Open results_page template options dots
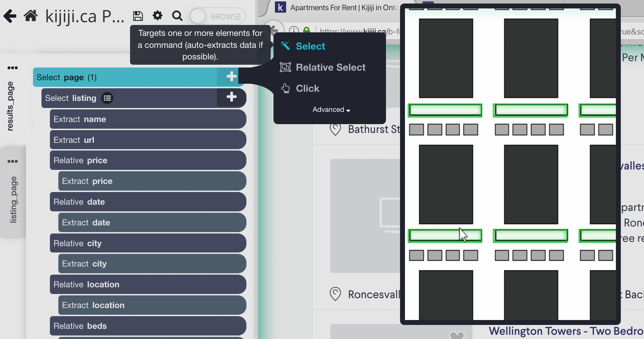 click(x=13, y=68)
